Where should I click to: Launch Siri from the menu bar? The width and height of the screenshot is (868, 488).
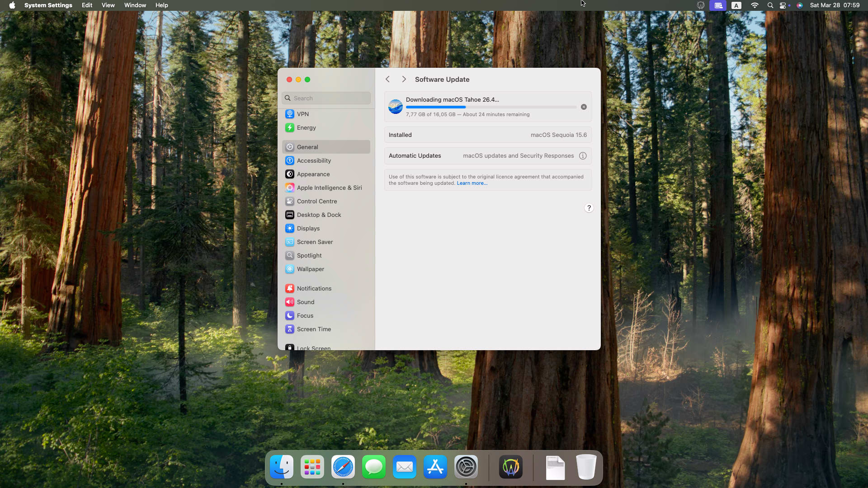[x=800, y=5]
